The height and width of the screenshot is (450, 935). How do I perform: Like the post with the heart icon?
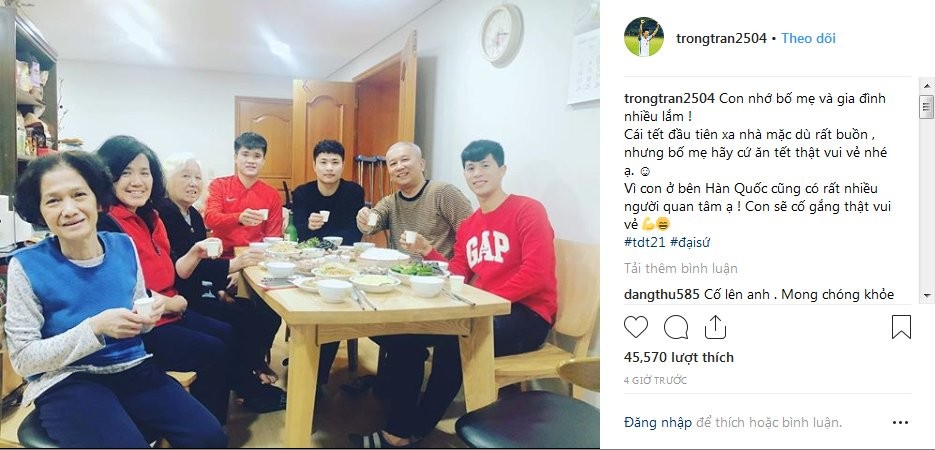click(x=636, y=327)
